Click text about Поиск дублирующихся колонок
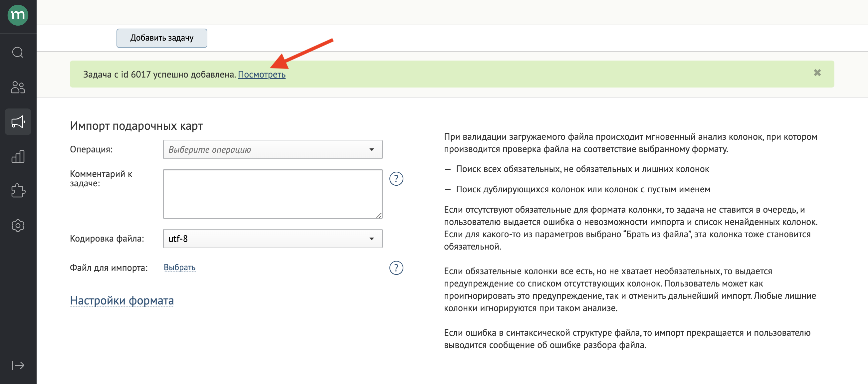Viewport: 868px width, 384px height. click(583, 189)
